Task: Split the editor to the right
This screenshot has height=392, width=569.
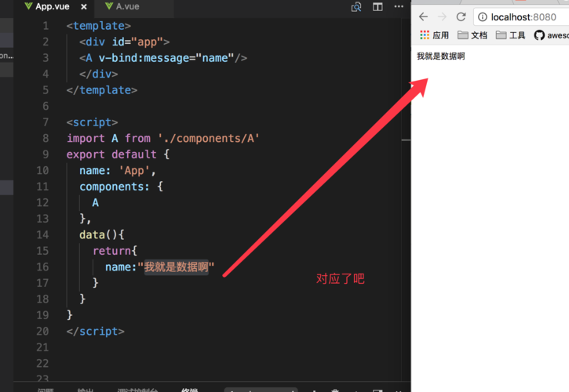Action: pyautogui.click(x=378, y=7)
